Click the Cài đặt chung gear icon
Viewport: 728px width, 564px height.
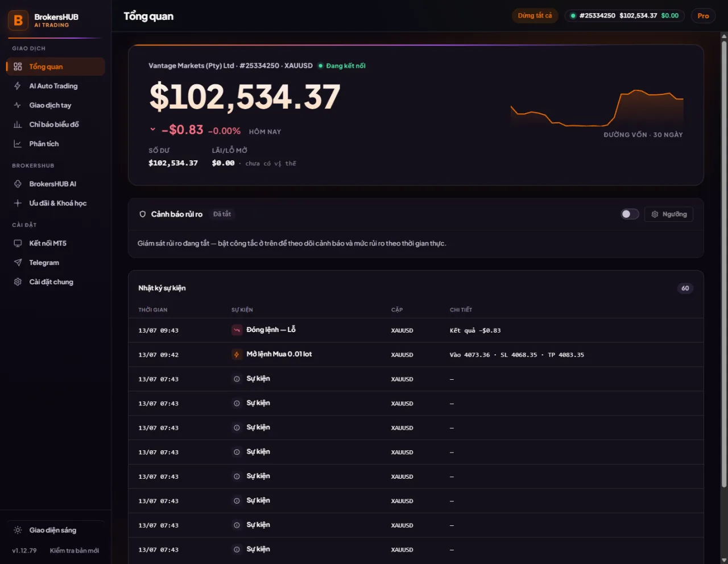(18, 282)
